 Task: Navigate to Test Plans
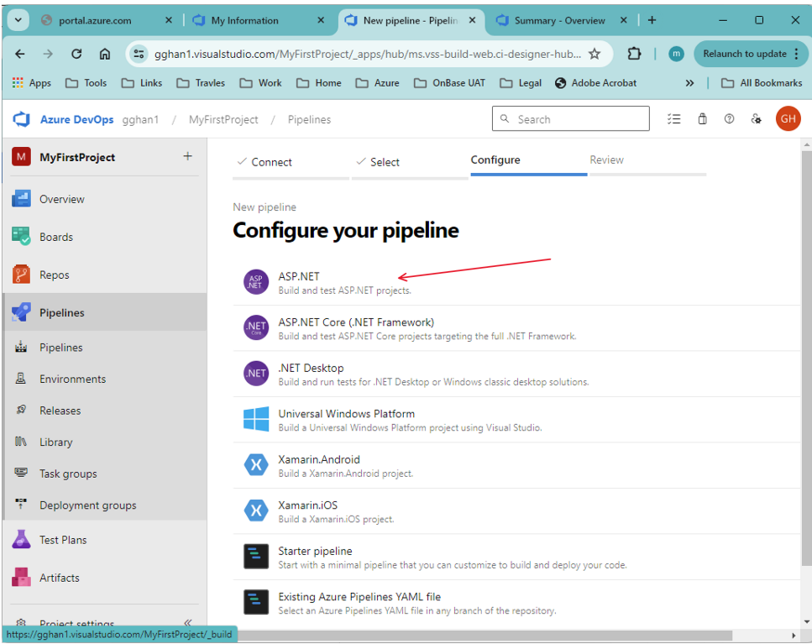point(60,539)
